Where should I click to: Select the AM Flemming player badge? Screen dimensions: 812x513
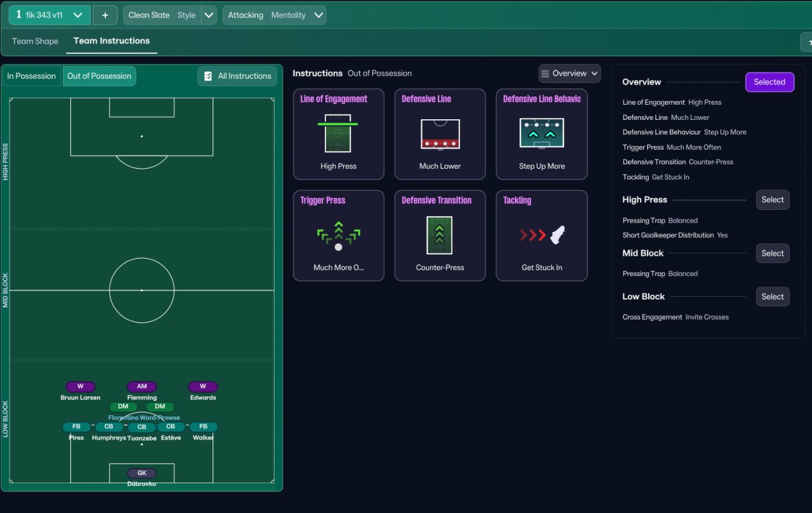(x=141, y=387)
